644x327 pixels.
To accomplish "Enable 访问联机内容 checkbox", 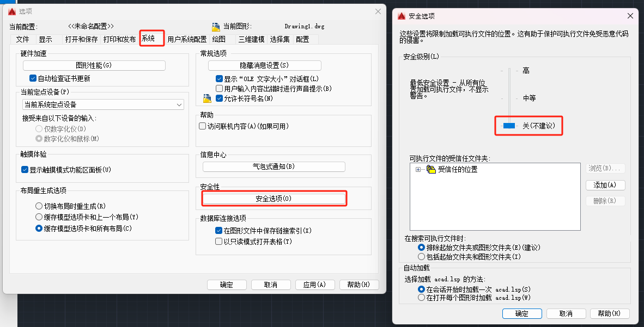I will pos(203,126).
